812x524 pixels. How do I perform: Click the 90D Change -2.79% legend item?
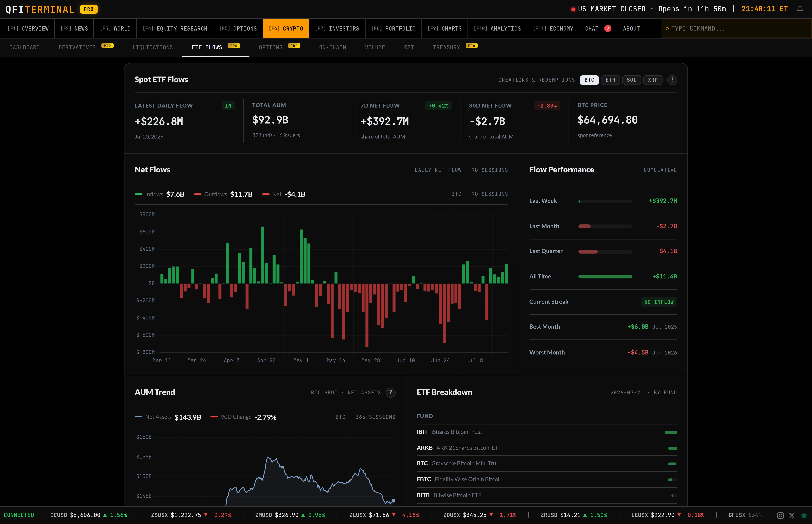coord(243,417)
